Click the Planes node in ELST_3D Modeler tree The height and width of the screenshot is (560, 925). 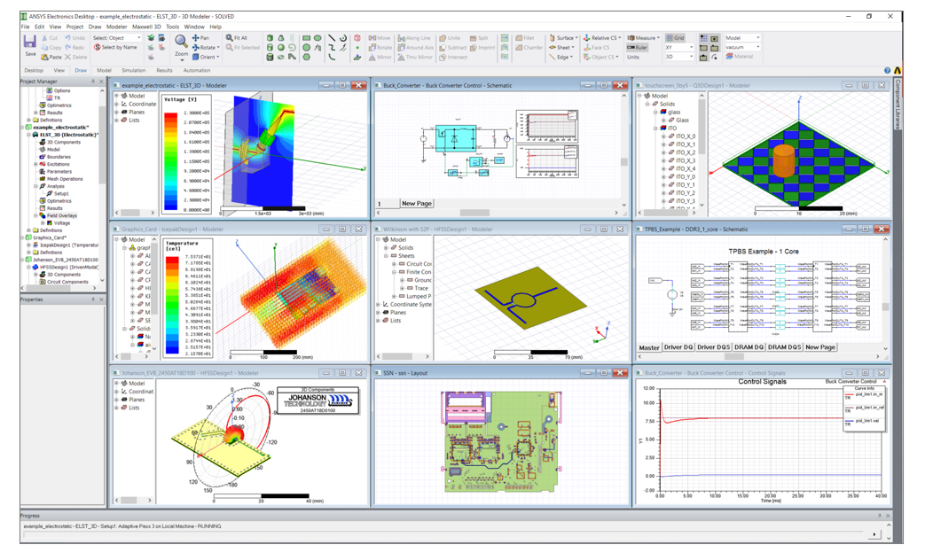point(137,112)
